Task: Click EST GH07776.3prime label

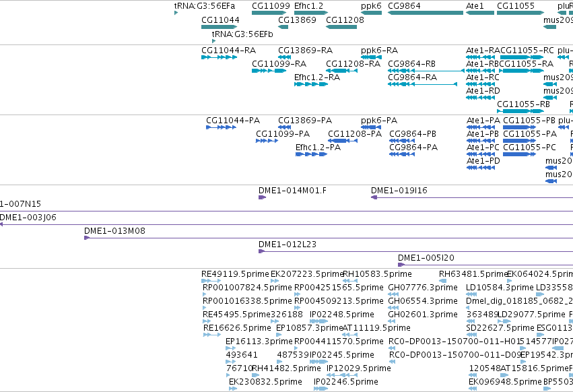Action: [422, 288]
